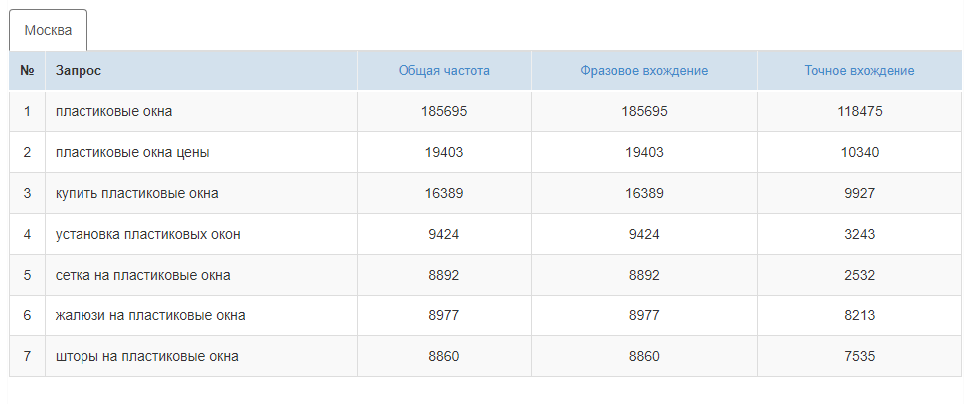Select query 'установка пластиковых окон'

pyautogui.click(x=148, y=234)
